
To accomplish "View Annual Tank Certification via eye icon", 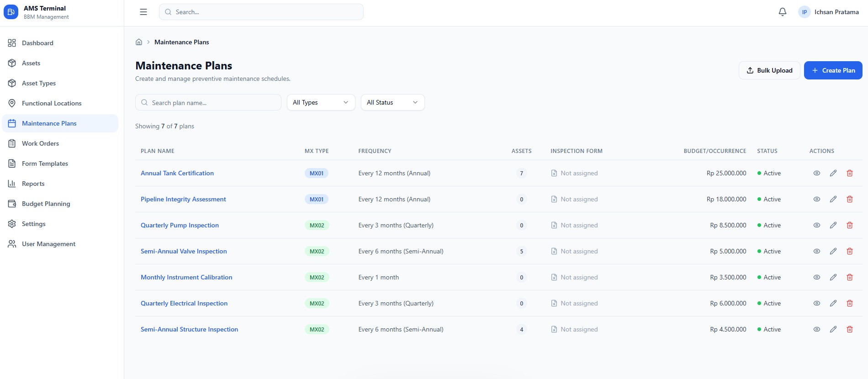I will click(x=816, y=173).
